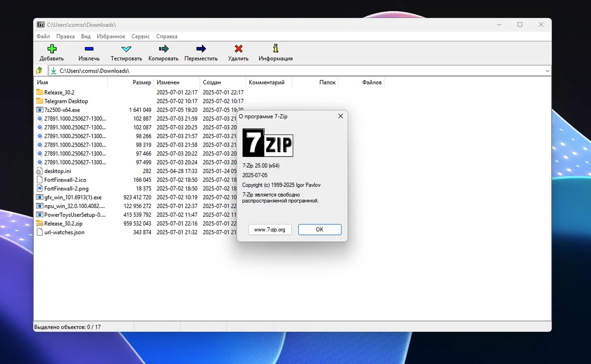Click the size value 415 539 792
Viewport: 591px width, 364px height.
click(x=138, y=215)
